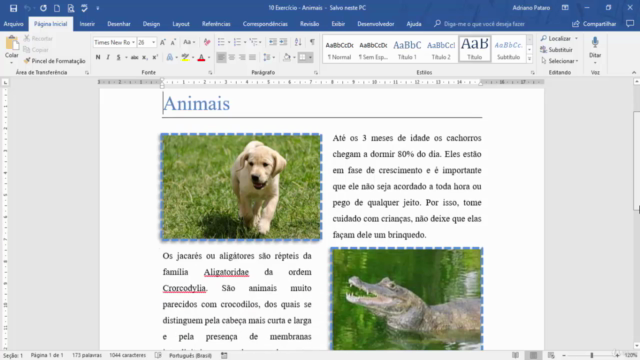Sort text with the A-Z sort icon
The image size is (640, 360).
tap(298, 42)
